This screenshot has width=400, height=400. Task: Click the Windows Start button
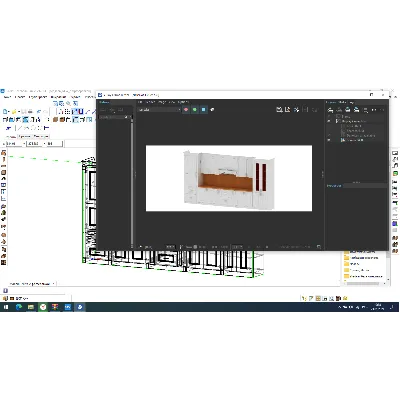6,307
